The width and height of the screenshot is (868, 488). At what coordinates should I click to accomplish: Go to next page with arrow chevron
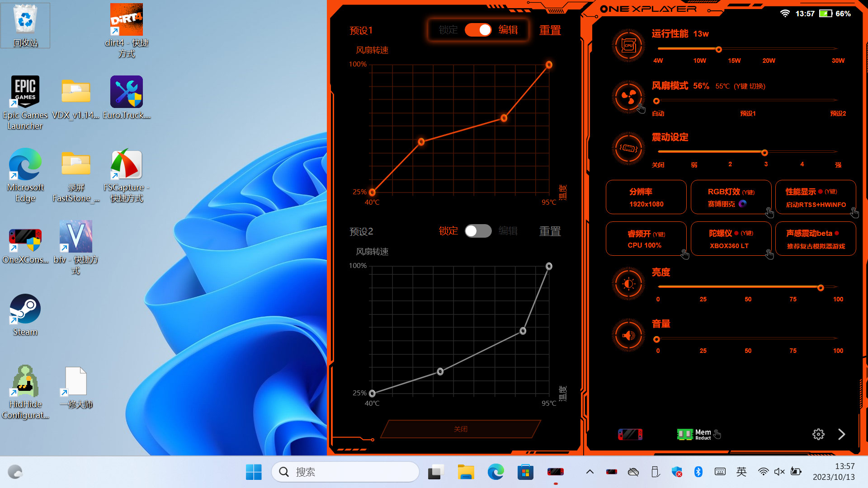tap(841, 434)
